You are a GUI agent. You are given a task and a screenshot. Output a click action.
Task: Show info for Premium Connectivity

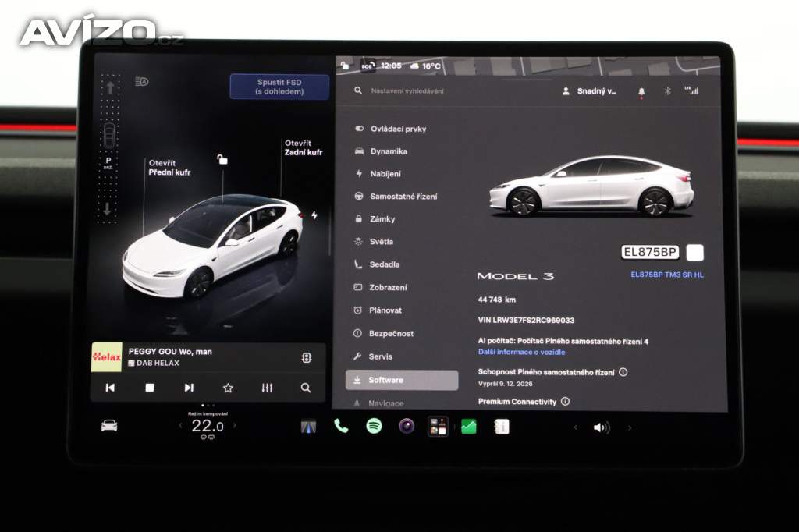click(x=565, y=402)
